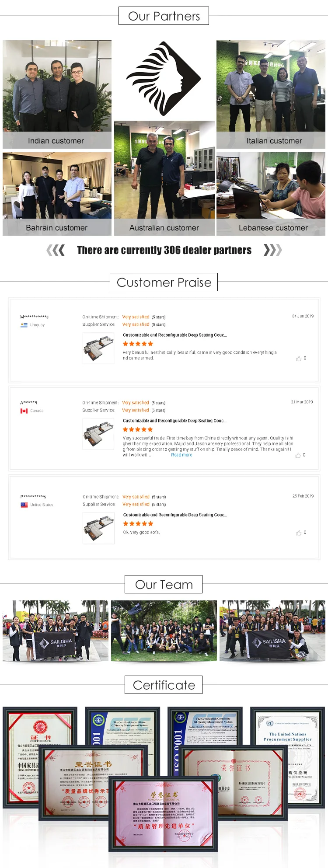Image resolution: width=328 pixels, height=868 pixels.
Task: Click the right triple-chevron arrows icon
Action: (x=272, y=250)
